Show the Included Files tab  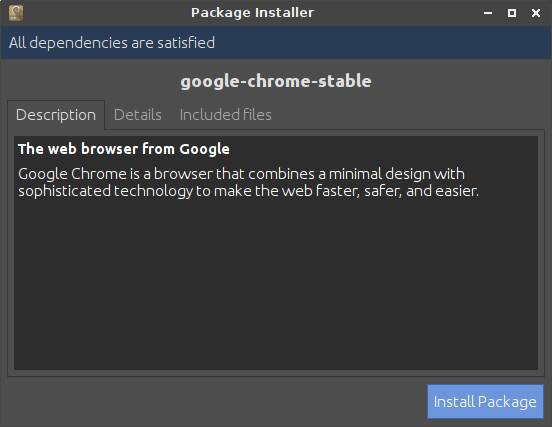coord(226,115)
